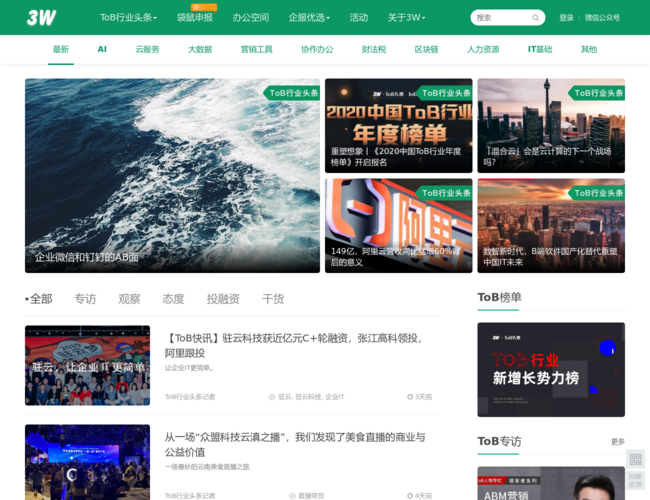Image resolution: width=650 pixels, height=500 pixels.
Task: Select the 协作办公 category tab
Action: (317, 49)
